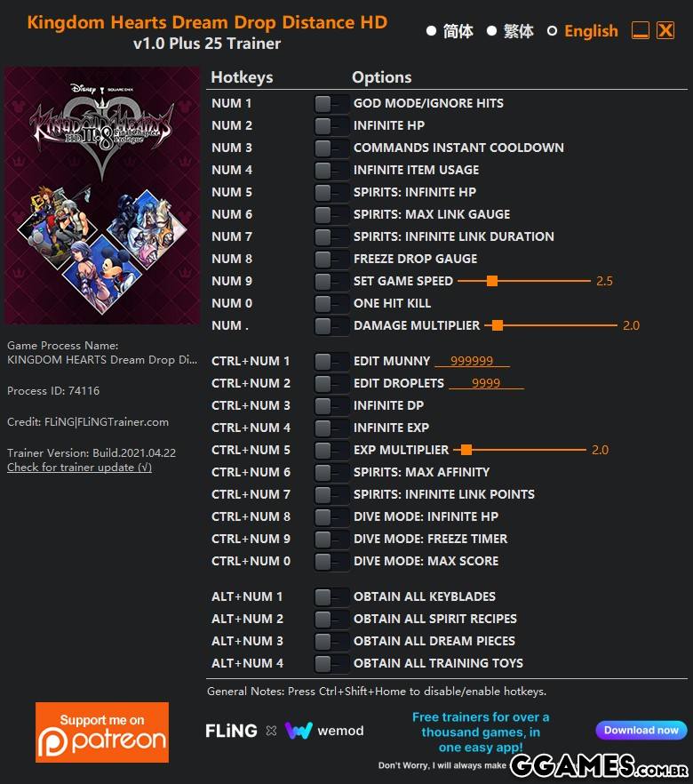Click the Edit Munny value field
The width and height of the screenshot is (693, 784).
pyautogui.click(x=472, y=361)
